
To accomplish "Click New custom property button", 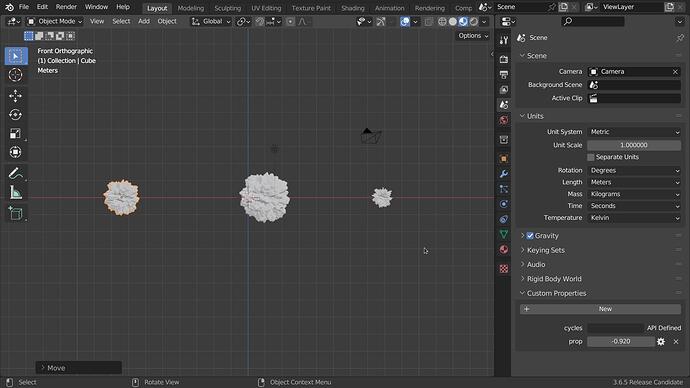I will (600, 309).
